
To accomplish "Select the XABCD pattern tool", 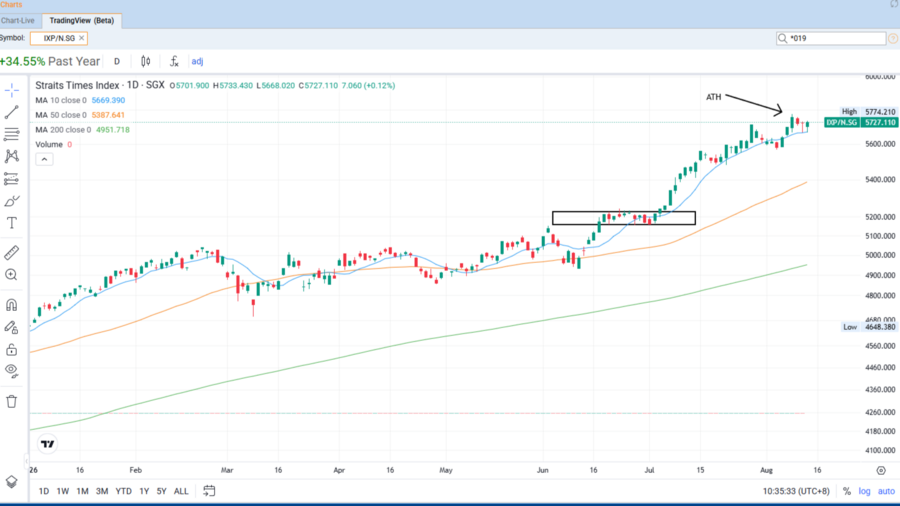I will pyautogui.click(x=11, y=156).
